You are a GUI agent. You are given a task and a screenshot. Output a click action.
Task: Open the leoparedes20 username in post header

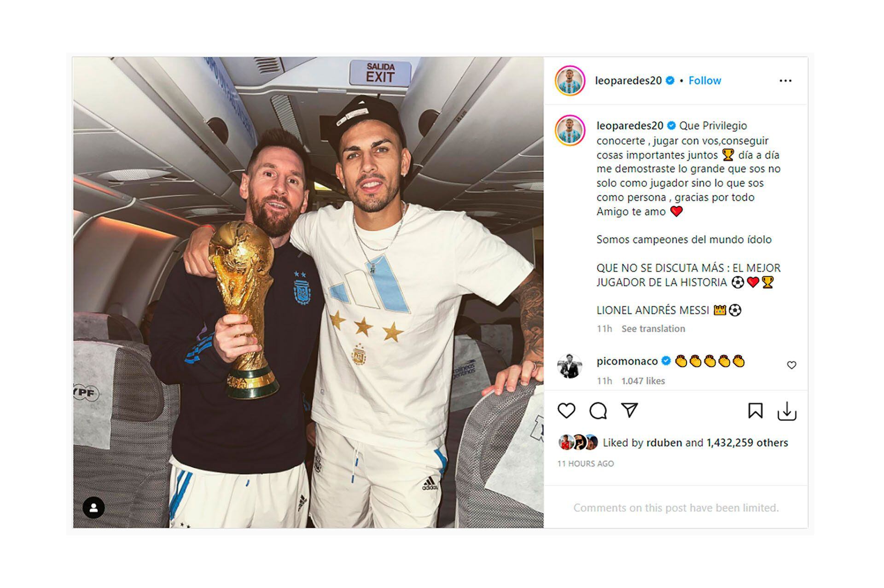tap(628, 81)
